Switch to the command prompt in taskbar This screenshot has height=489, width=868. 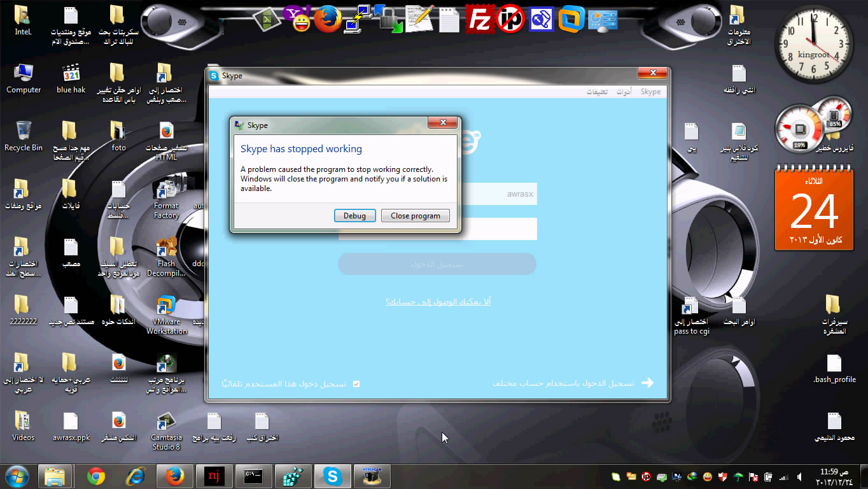253,476
